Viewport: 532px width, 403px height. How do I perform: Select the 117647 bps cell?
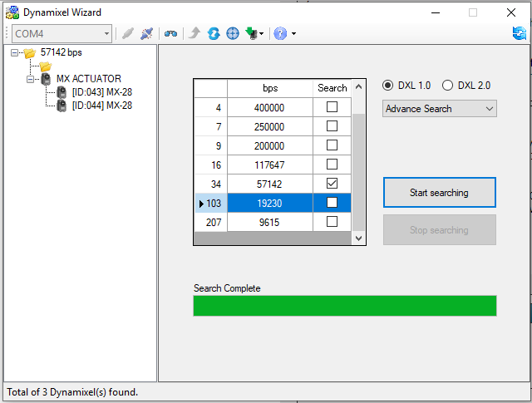click(270, 165)
